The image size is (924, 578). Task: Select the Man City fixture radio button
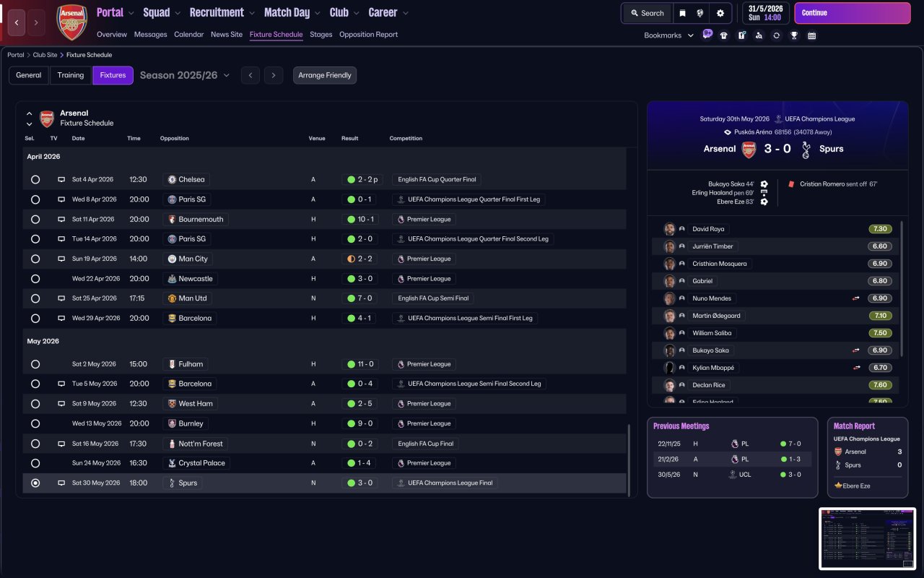35,259
